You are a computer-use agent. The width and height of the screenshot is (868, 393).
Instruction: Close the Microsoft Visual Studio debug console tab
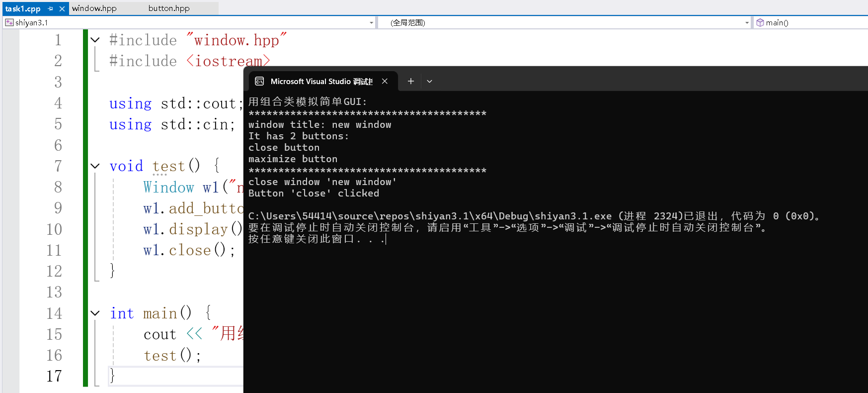(385, 81)
